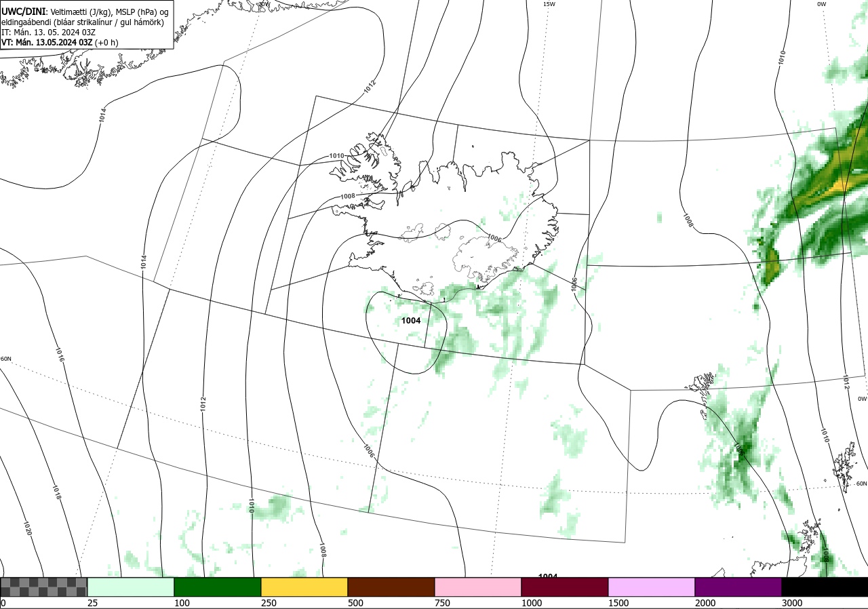Viewport: 868px width, 609px height.
Task: Click the legend value 2000
Action: (705, 603)
